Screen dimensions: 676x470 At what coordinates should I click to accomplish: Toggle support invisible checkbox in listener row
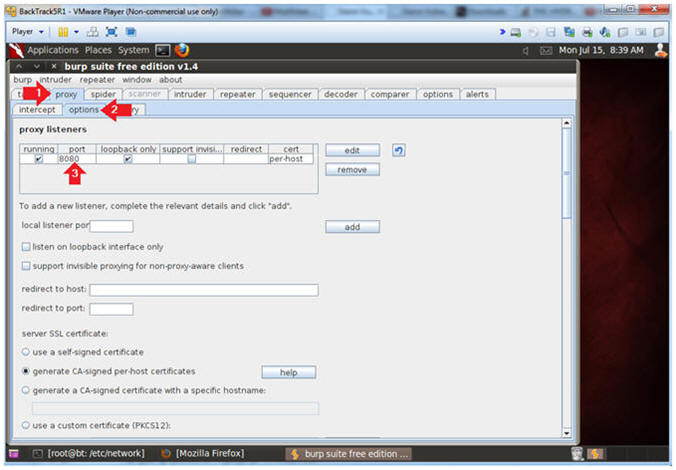point(192,159)
